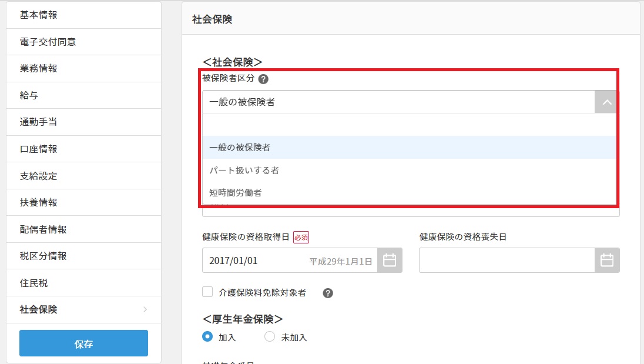The height and width of the screenshot is (364, 644).
Task: Open the 介護保険料免除対象者 help icon
Action: (x=328, y=292)
